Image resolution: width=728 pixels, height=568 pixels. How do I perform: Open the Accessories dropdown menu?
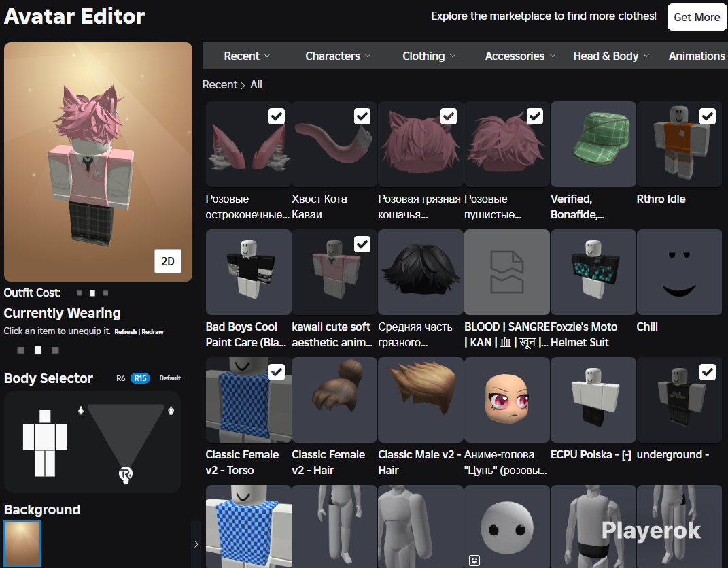pyautogui.click(x=520, y=56)
